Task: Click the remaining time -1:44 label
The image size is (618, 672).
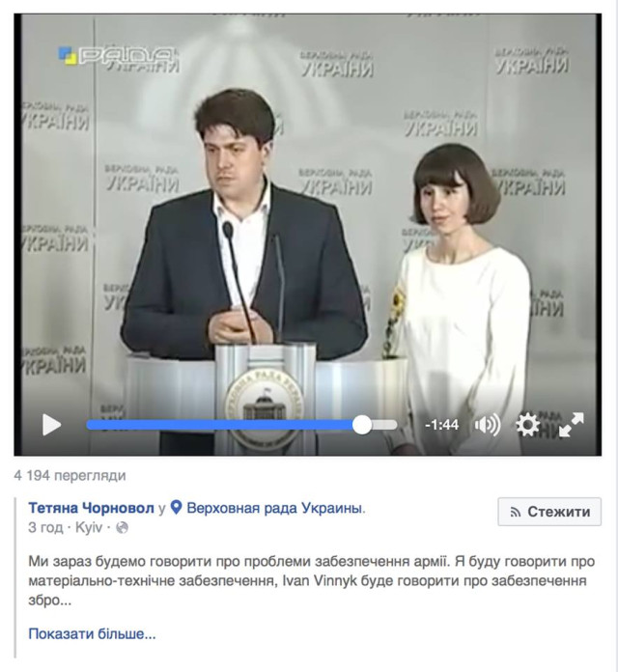Action: click(441, 425)
